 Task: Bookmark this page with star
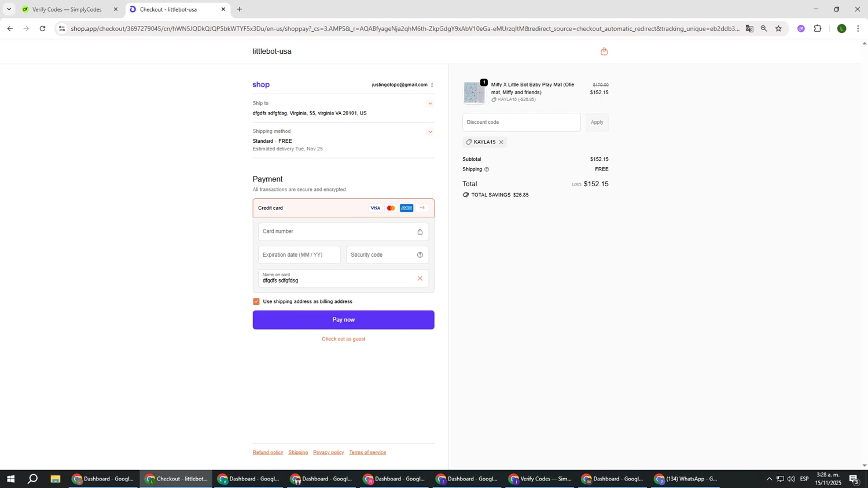778,28
